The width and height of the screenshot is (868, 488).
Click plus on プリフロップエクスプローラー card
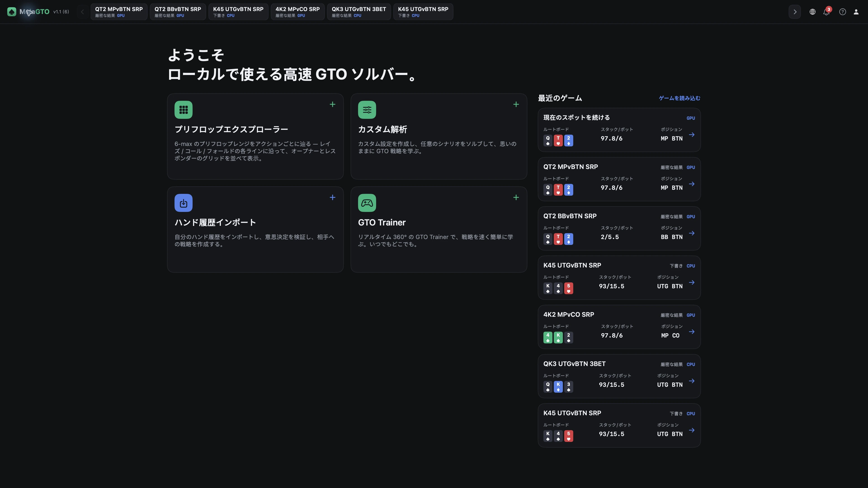332,104
